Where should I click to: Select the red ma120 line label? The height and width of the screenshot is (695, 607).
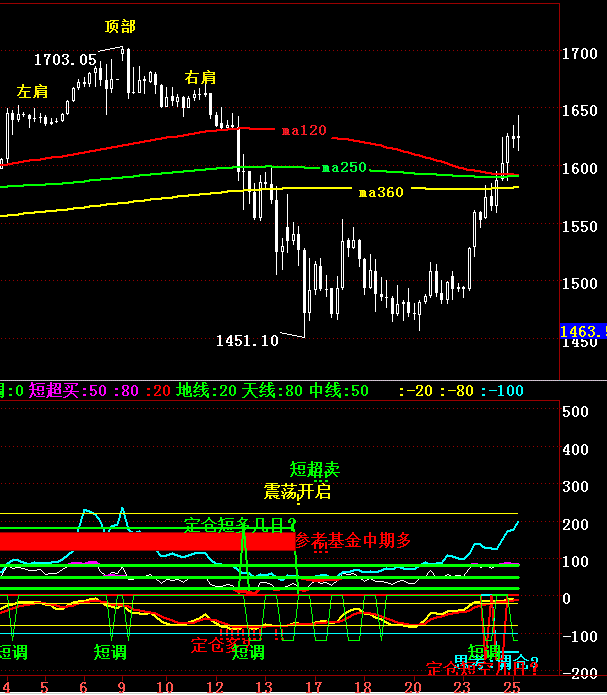pos(303,130)
